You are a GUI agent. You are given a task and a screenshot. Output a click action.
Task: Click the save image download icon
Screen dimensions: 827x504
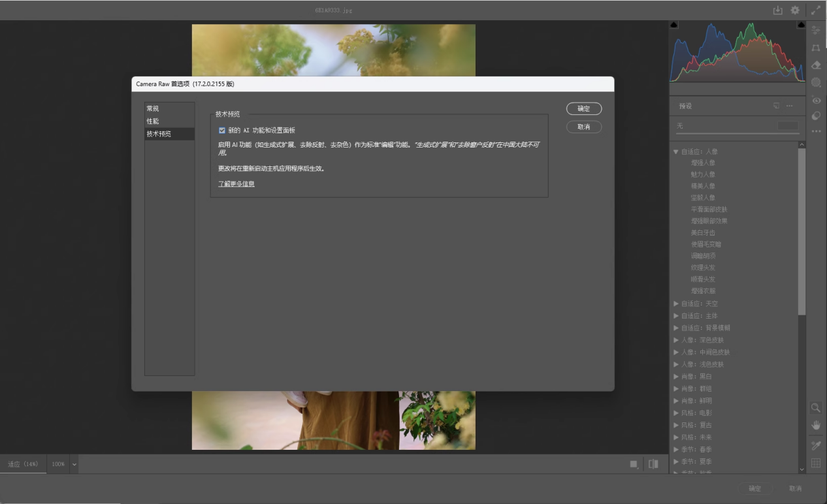click(x=777, y=10)
